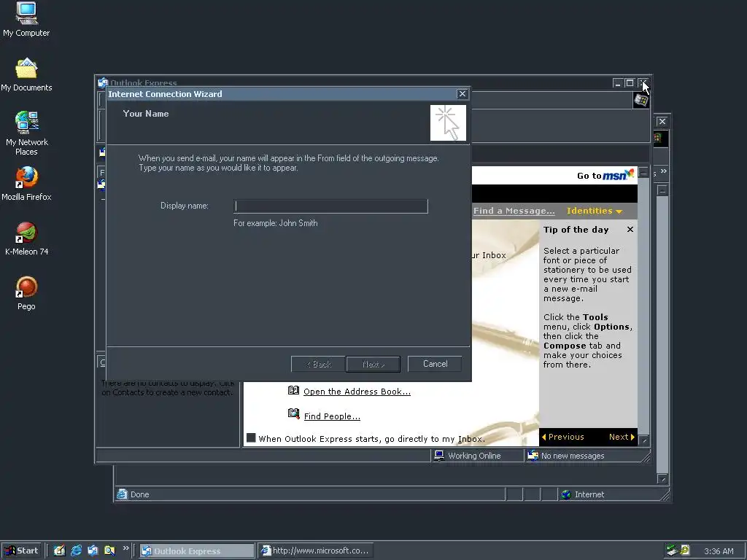Image resolution: width=747 pixels, height=560 pixels.
Task: Click Show Desktop quick launch icon
Action: (59, 551)
